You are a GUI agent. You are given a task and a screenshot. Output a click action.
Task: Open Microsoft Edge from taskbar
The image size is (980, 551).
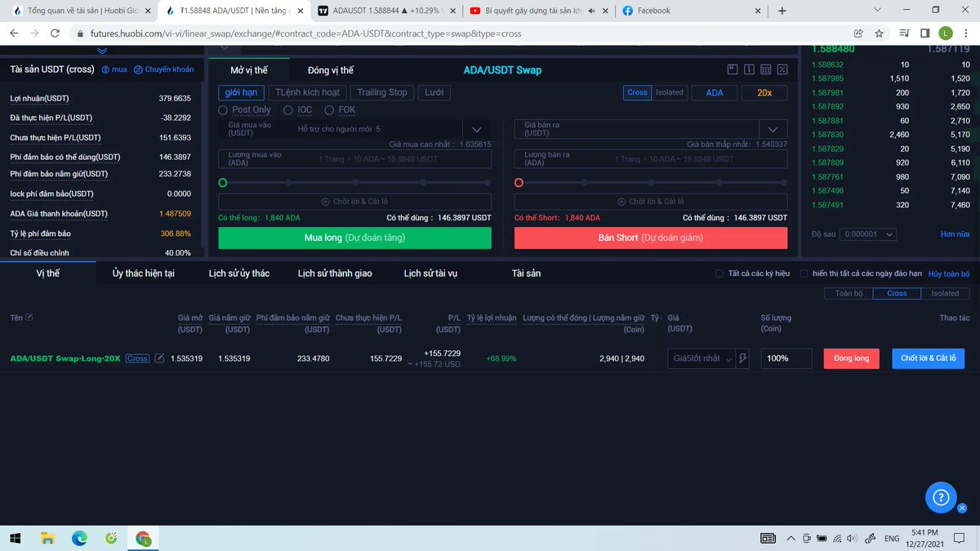[x=79, y=538]
